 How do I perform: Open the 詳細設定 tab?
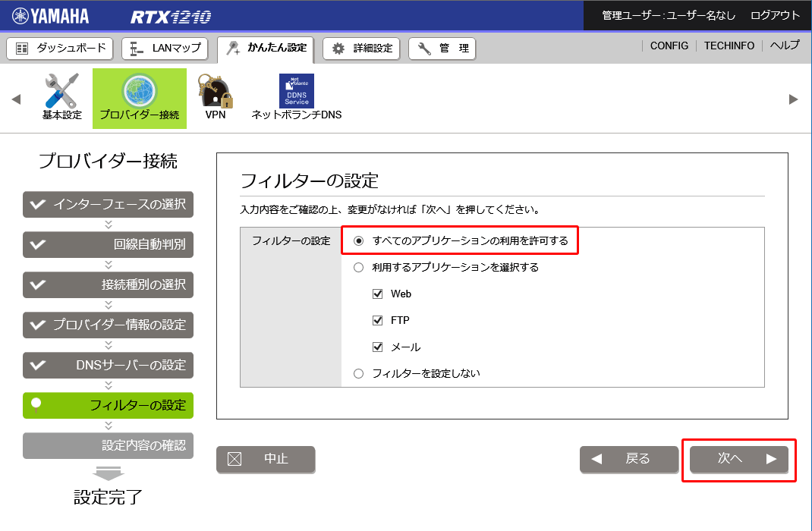click(363, 49)
